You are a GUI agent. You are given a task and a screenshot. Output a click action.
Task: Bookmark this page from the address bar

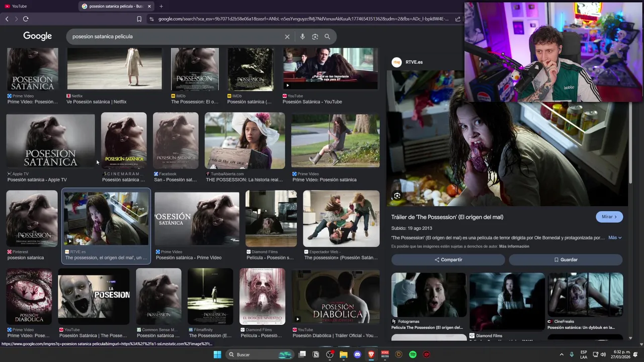point(139,19)
